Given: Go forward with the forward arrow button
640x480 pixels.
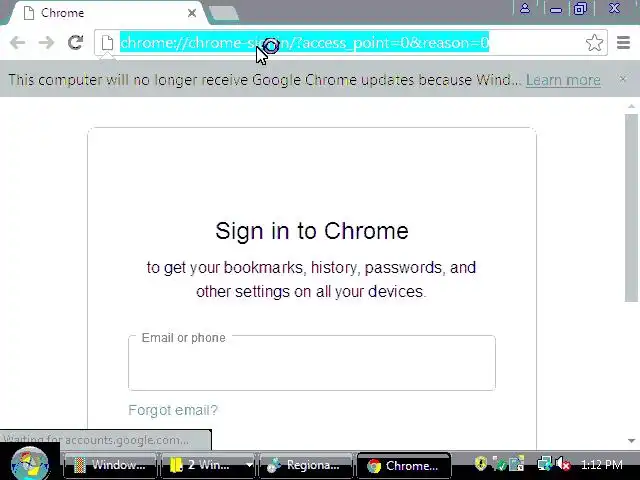Looking at the screenshot, I should click(46, 42).
